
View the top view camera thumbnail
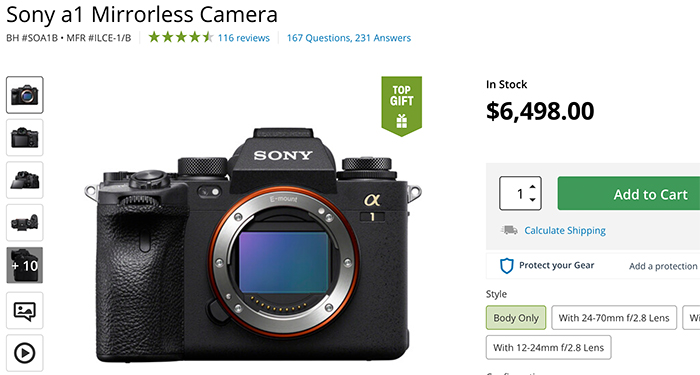click(x=25, y=222)
